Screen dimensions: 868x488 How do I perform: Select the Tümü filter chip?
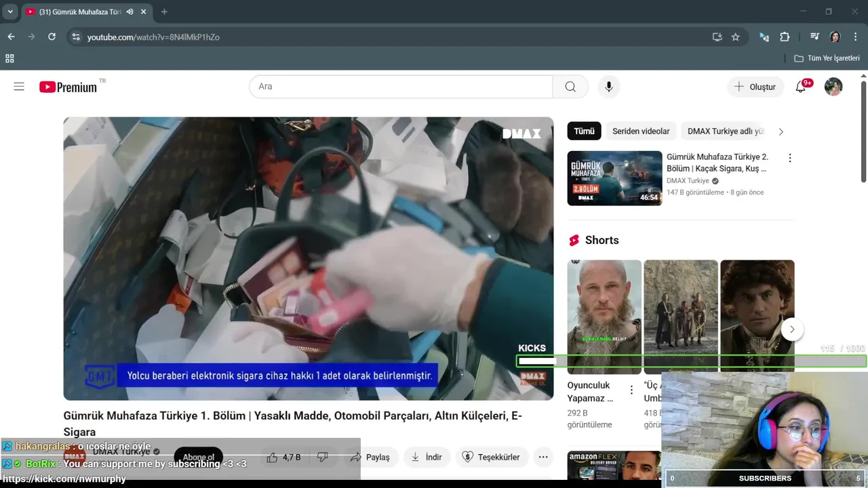click(x=584, y=131)
